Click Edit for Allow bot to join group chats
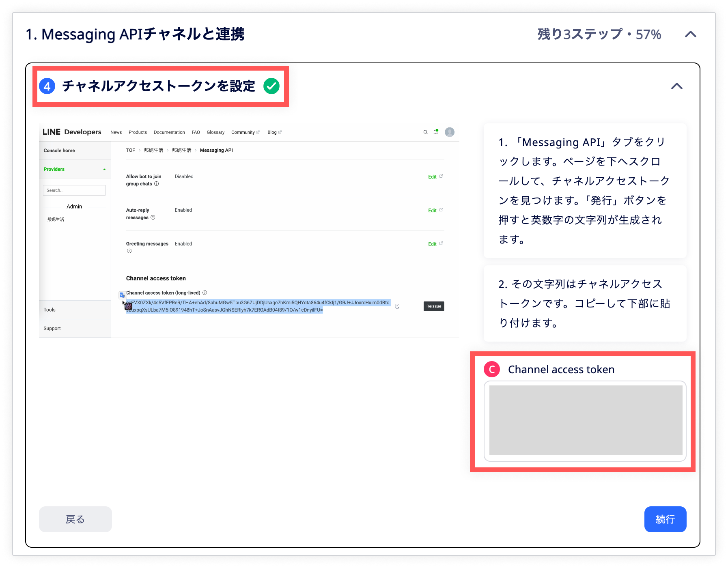 click(435, 176)
